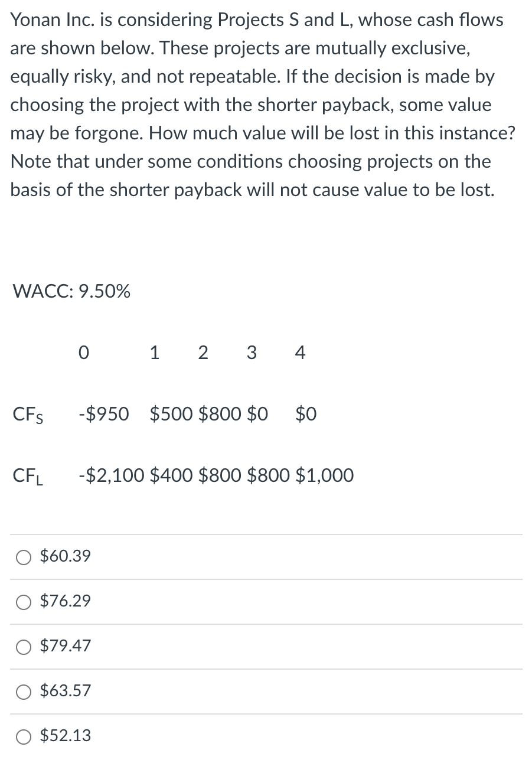Click the $79.47 answer label text
The image size is (532, 763).
(x=65, y=646)
